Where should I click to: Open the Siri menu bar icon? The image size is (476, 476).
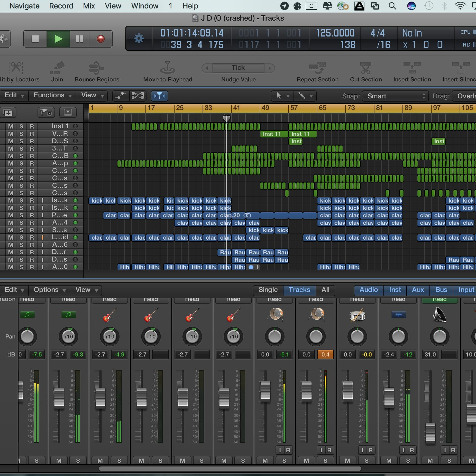point(411,6)
